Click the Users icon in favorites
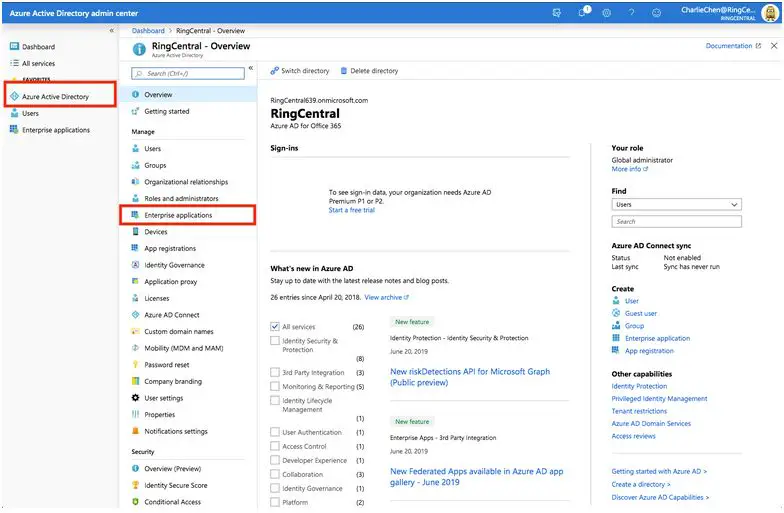 click(14, 114)
